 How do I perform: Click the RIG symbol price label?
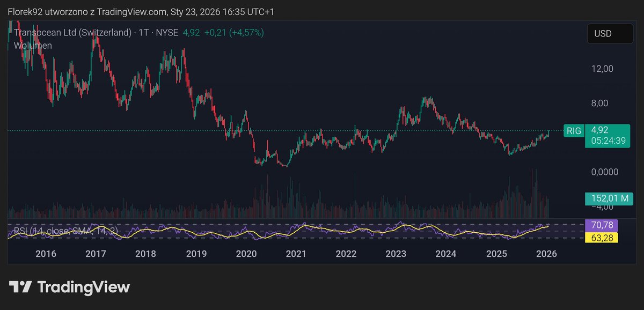point(574,130)
